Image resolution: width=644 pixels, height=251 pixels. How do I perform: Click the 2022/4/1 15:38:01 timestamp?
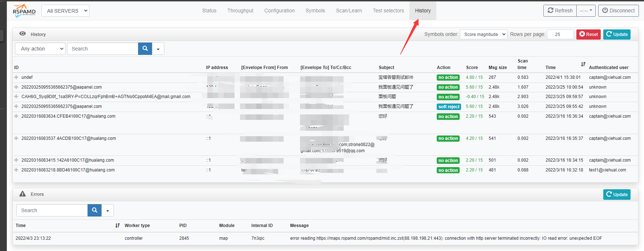point(563,77)
